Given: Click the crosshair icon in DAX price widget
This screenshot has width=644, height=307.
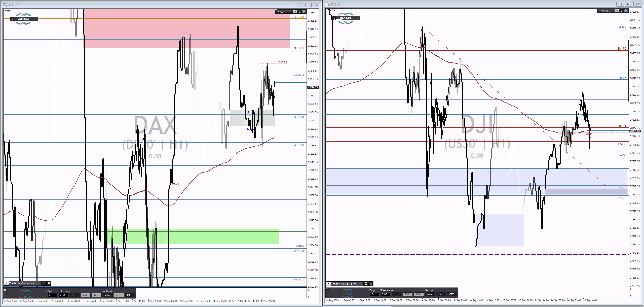Looking at the screenshot, I should 295,11.
